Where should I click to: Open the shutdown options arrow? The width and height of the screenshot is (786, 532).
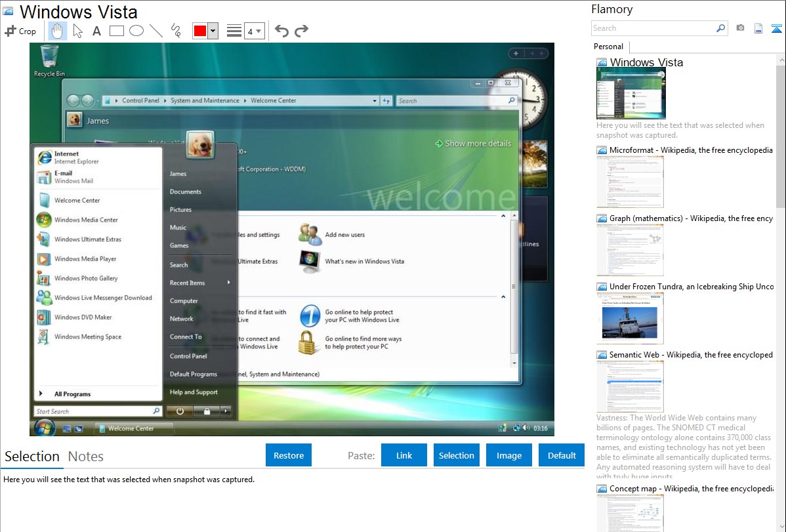pos(226,411)
